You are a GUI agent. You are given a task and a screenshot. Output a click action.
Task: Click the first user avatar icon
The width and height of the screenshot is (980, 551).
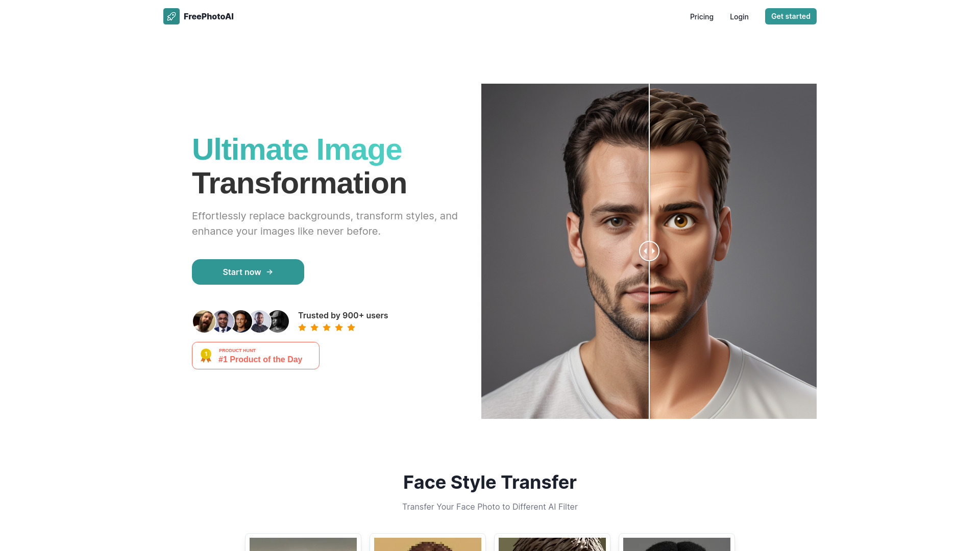(x=204, y=321)
